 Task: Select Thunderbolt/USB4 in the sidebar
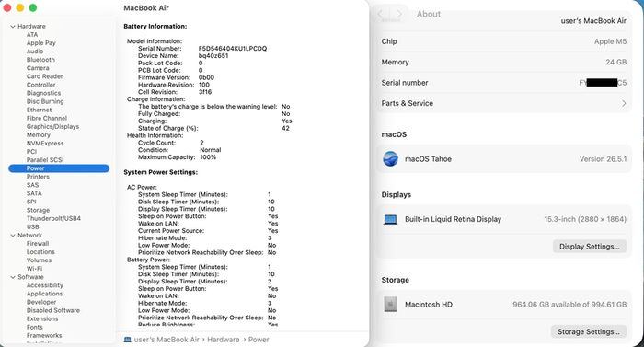click(x=53, y=218)
